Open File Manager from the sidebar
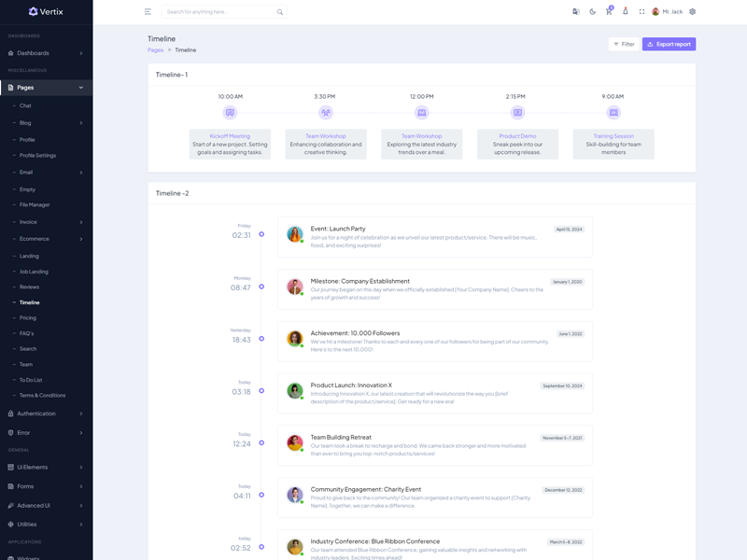 [35, 204]
